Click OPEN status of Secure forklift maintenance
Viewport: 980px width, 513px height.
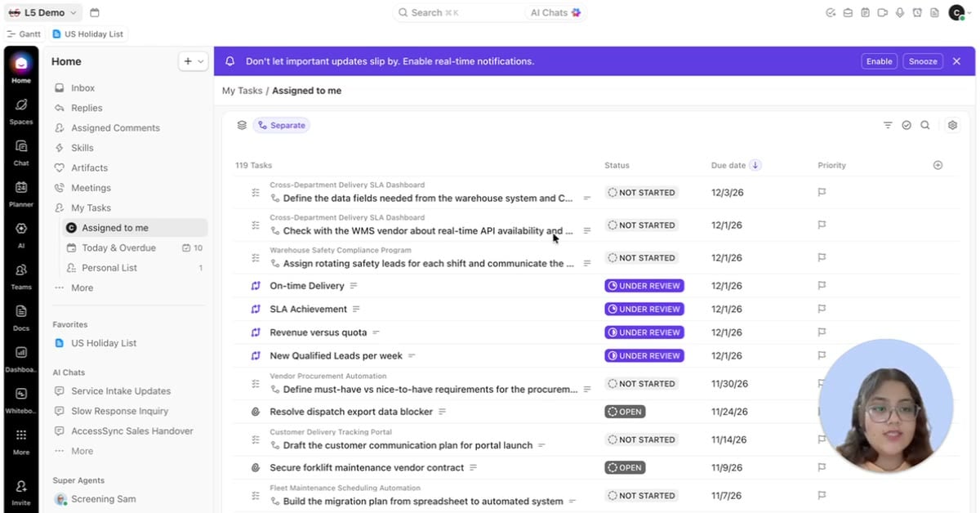click(x=625, y=468)
